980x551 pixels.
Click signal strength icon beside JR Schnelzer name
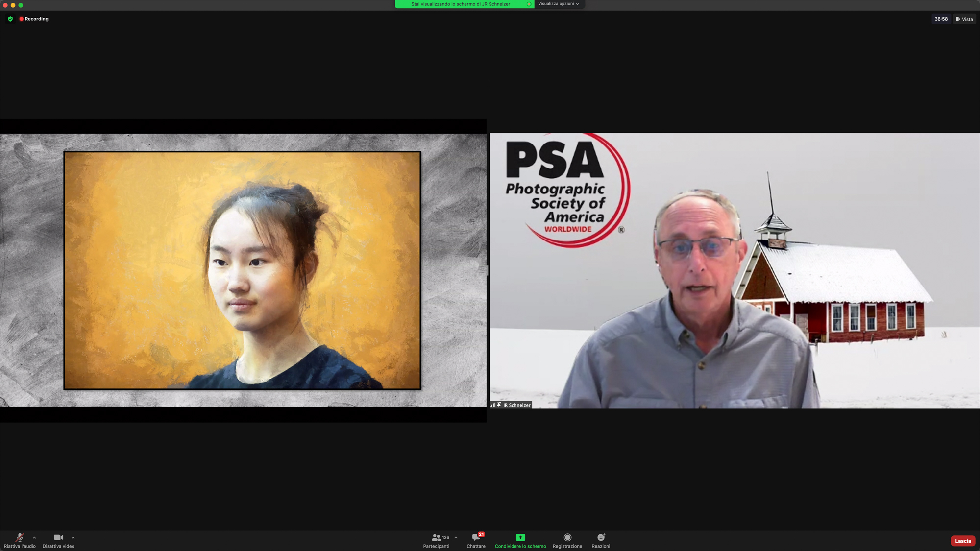(x=492, y=405)
